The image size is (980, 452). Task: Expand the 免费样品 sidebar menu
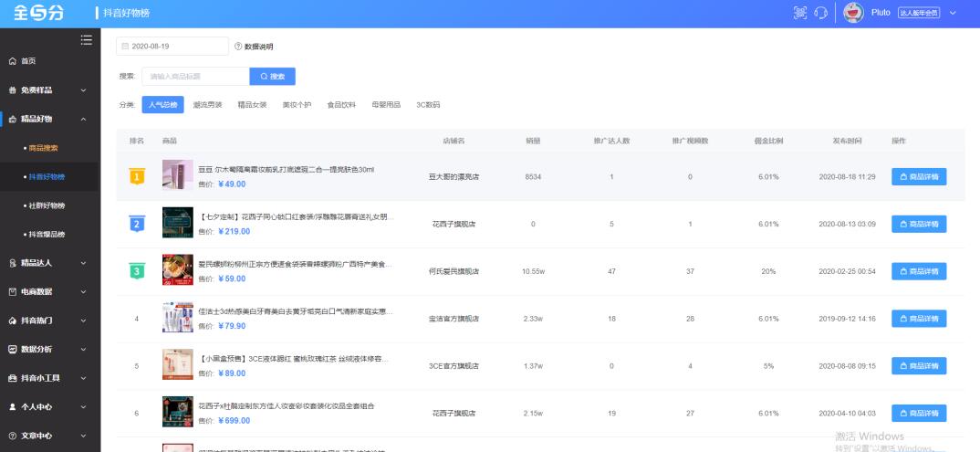[50, 90]
